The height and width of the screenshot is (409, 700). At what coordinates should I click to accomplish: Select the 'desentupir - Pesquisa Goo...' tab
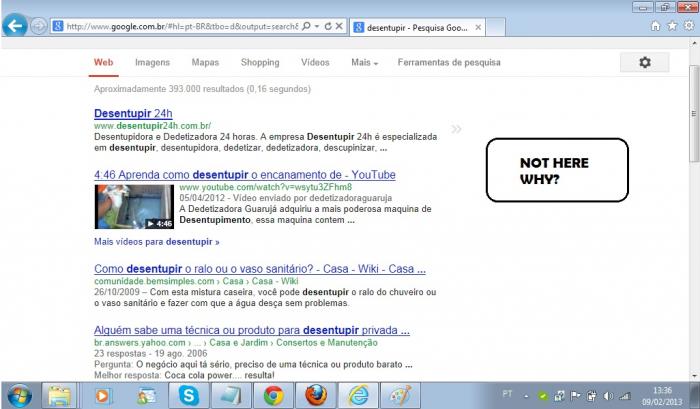click(417, 28)
